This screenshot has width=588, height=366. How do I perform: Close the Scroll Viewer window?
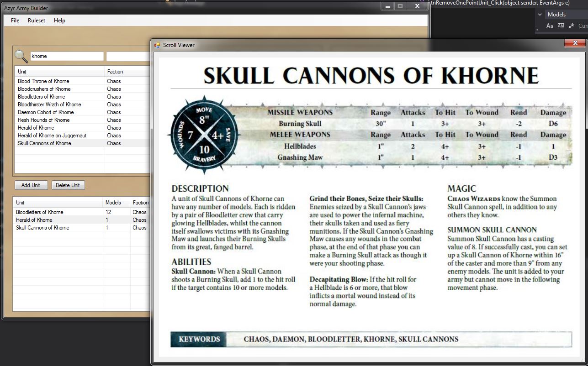pos(574,44)
